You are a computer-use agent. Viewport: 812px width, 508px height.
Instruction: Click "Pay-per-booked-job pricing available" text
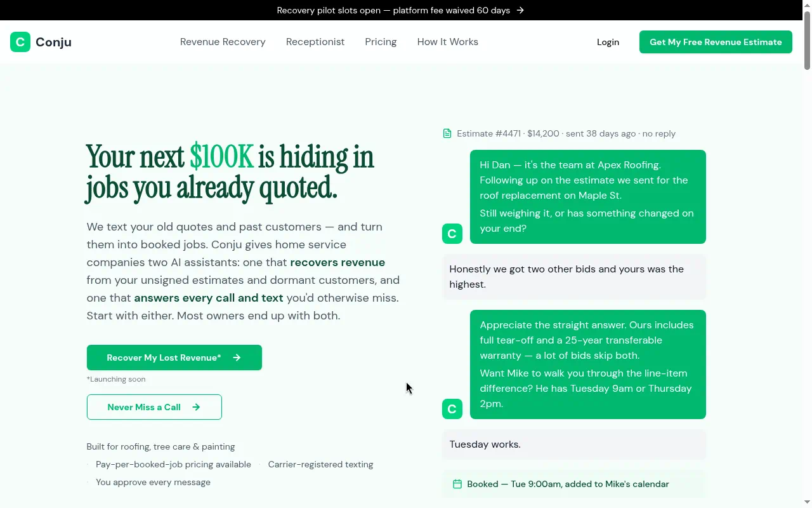click(x=173, y=464)
